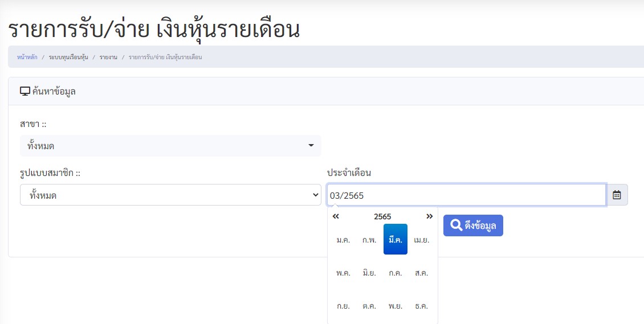Select ต.ค. month in picker
Screen dimensions: 644x324
[369, 306]
